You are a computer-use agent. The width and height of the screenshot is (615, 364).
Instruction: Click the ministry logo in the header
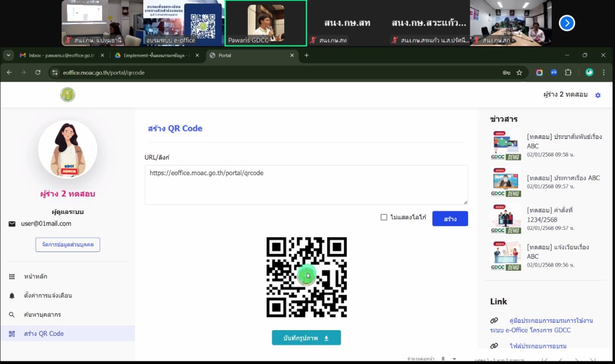(68, 95)
